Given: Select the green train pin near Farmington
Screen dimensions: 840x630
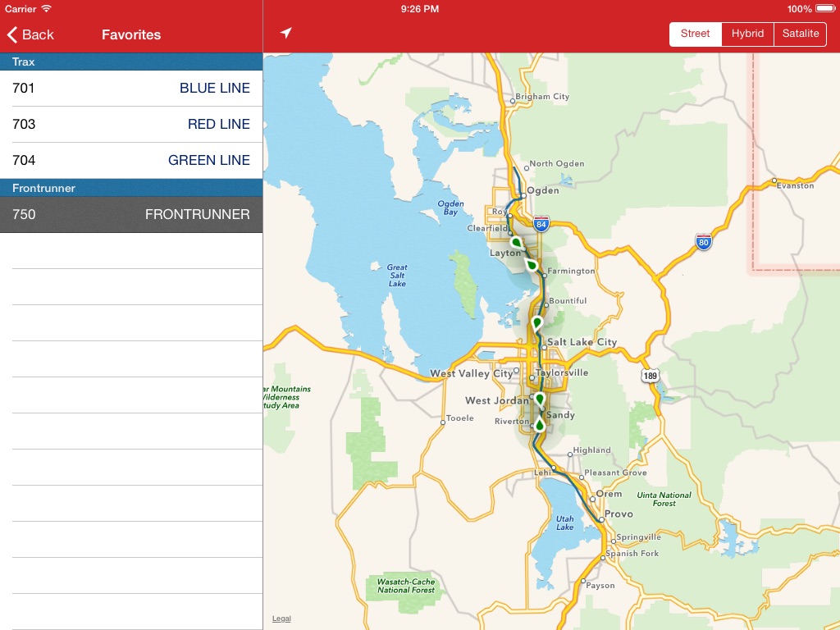Looking at the screenshot, I should tap(532, 265).
